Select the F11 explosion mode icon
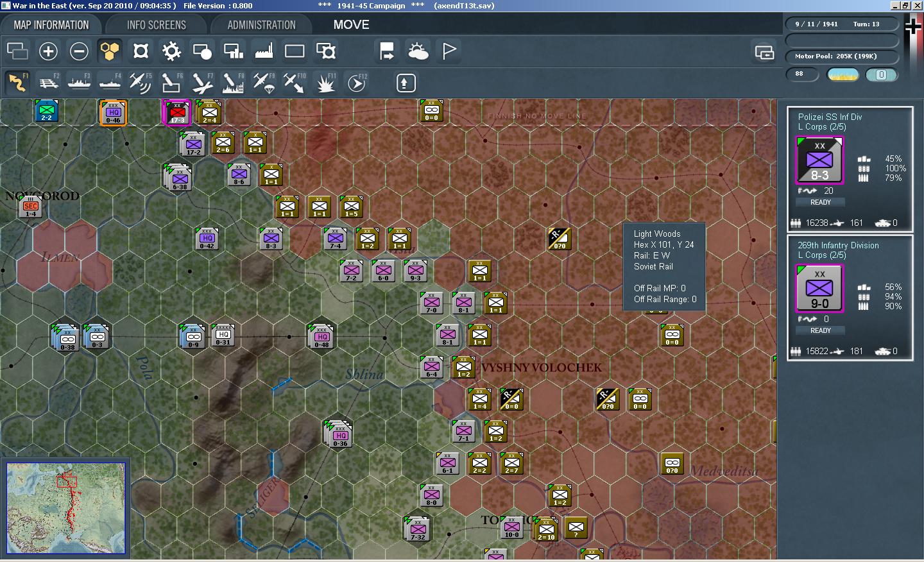The height and width of the screenshot is (562, 924). 325,83
